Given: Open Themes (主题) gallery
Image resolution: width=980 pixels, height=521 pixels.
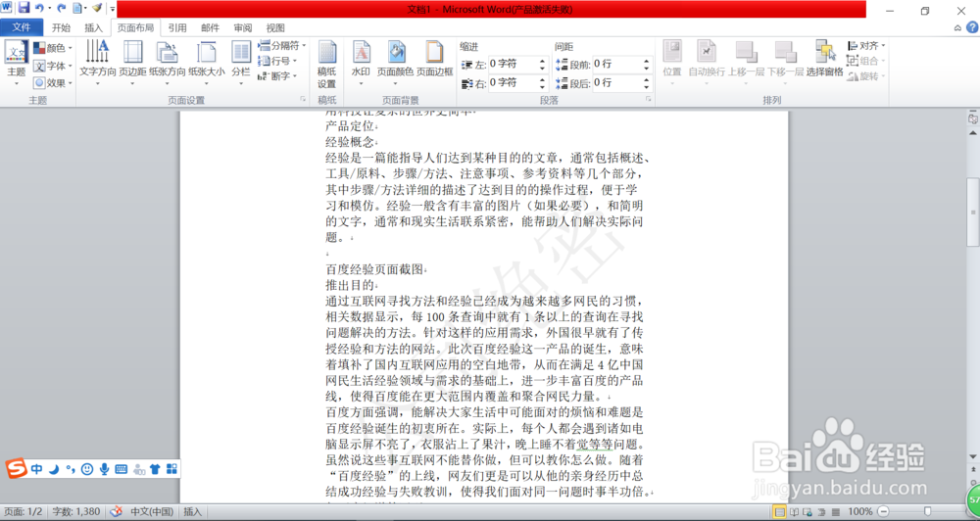Looking at the screenshot, I should click(17, 62).
